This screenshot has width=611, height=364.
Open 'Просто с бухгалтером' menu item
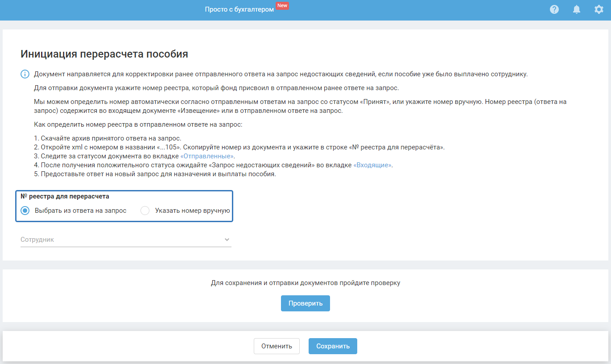239,9
